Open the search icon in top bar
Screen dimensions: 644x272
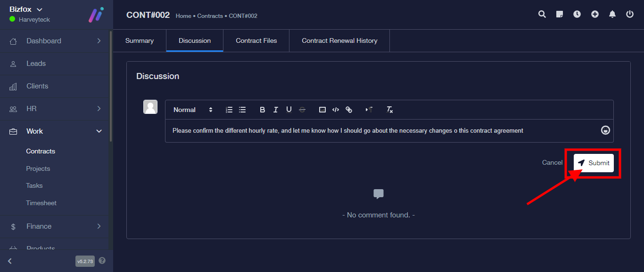(542, 14)
